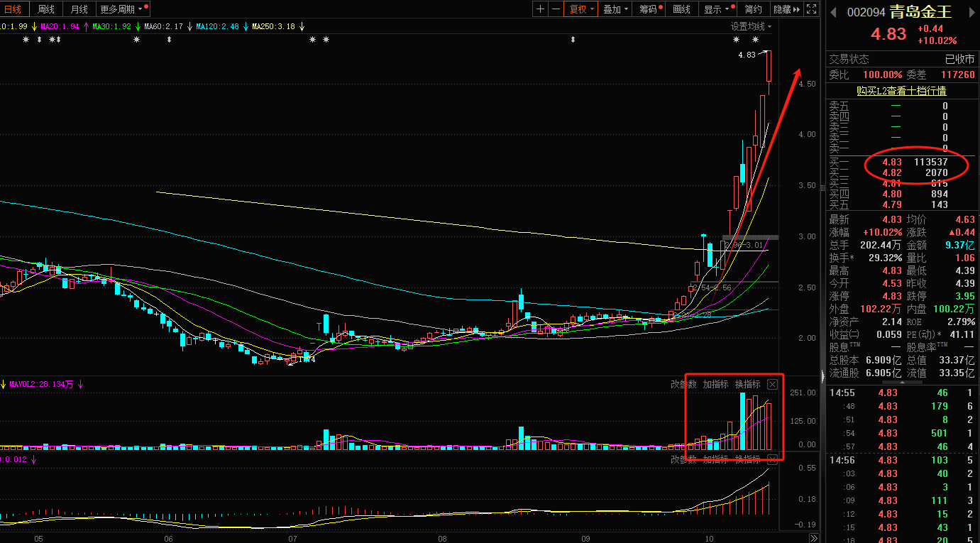Click the MAVOL2 volume average label
This screenshot has width=980, height=543.
point(41,385)
